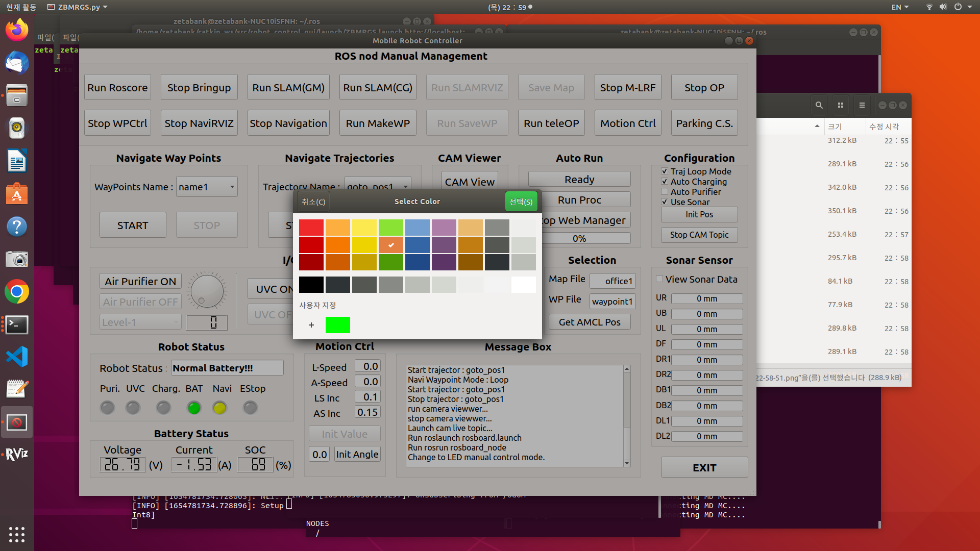Open the ZBMRGS.py app menu

click(x=78, y=7)
